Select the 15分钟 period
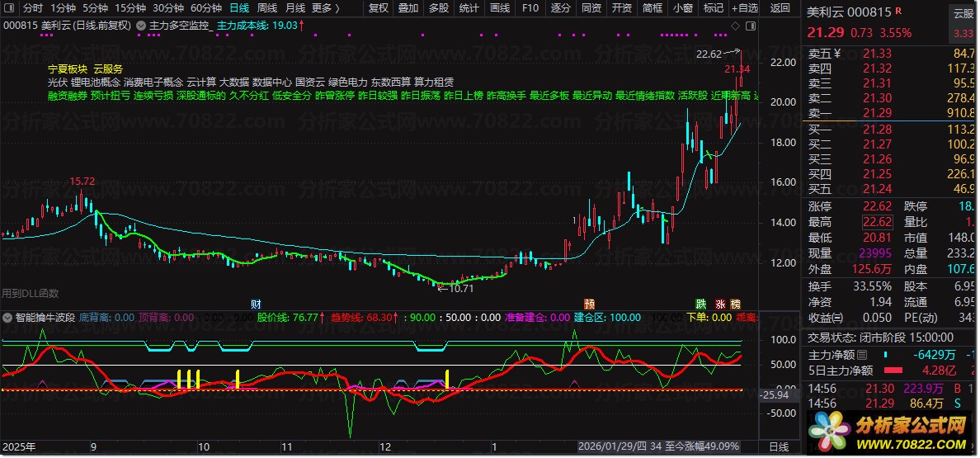The image size is (980, 458). coord(130,8)
